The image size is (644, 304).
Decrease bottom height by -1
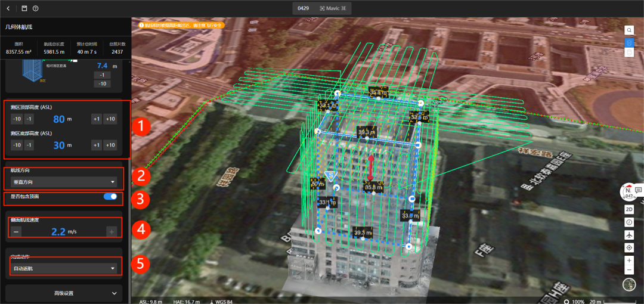tap(29, 145)
